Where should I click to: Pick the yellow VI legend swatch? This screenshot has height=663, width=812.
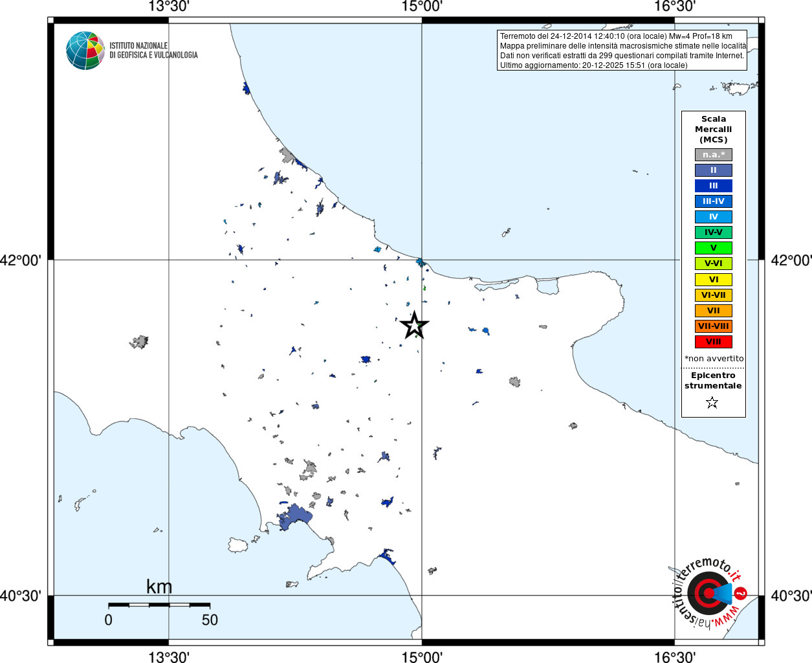[713, 280]
